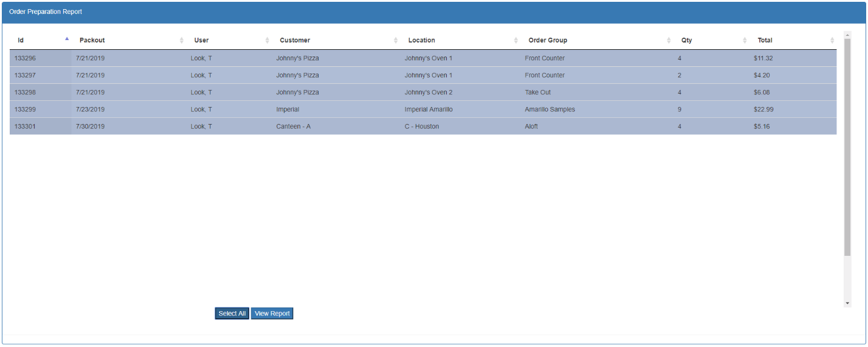Click order group cell Aloft

tap(531, 126)
